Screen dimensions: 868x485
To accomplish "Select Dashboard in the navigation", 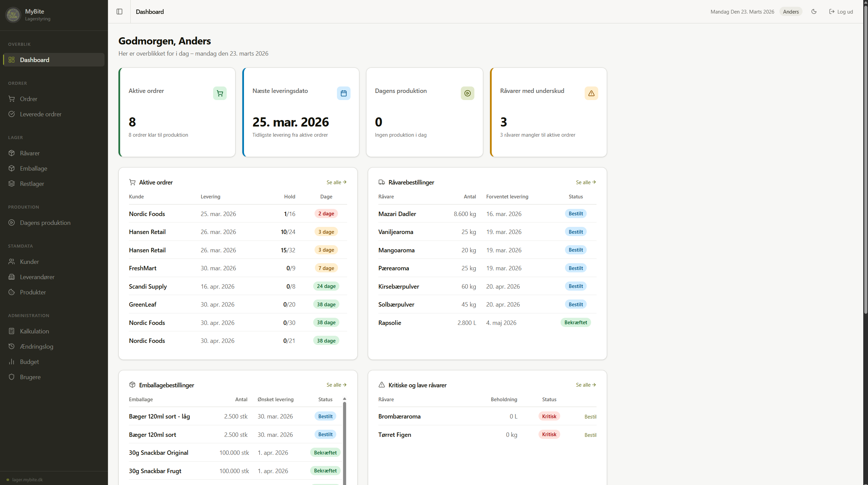I will pyautogui.click(x=34, y=60).
